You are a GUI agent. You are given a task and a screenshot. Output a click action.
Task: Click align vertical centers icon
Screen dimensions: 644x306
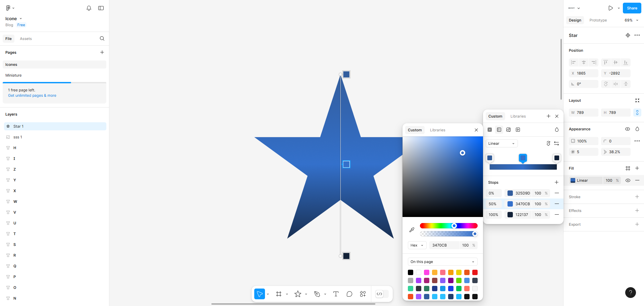coord(615,62)
